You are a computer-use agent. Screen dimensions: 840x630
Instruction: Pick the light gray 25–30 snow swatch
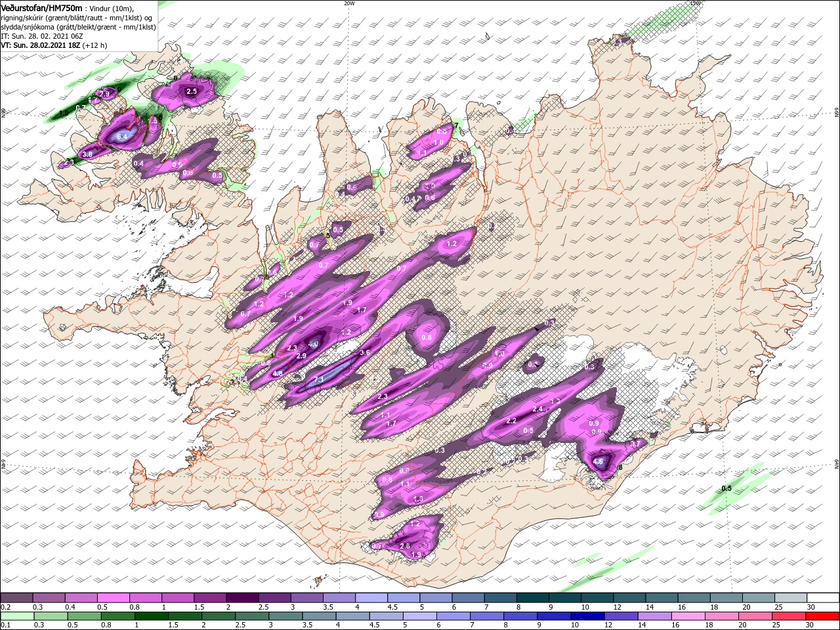(x=791, y=598)
